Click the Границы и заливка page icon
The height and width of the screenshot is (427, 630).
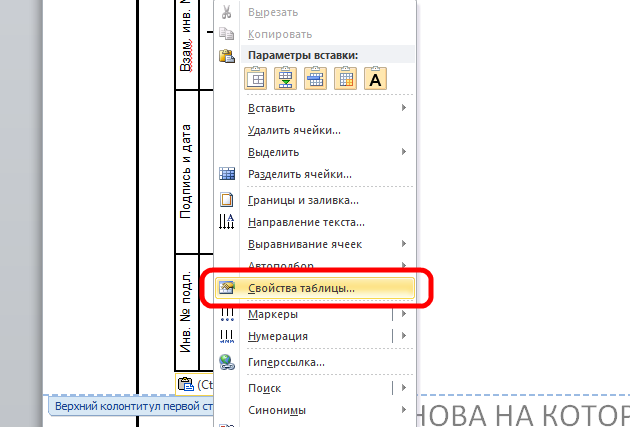point(227,200)
